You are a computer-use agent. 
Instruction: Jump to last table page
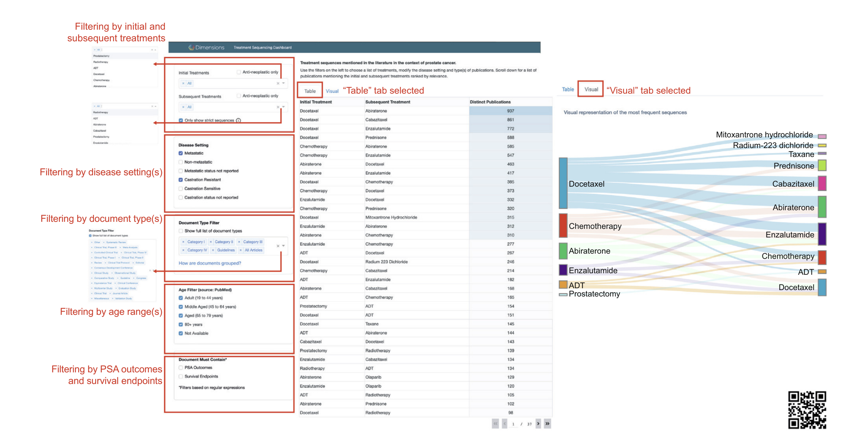pyautogui.click(x=548, y=424)
